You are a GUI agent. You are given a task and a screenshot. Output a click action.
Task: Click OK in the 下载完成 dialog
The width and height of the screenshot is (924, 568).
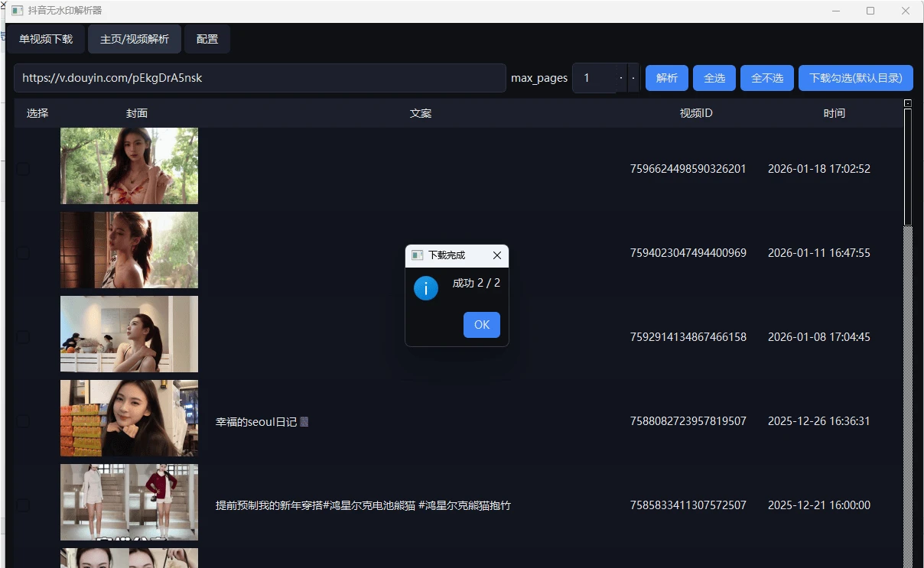[x=481, y=325]
